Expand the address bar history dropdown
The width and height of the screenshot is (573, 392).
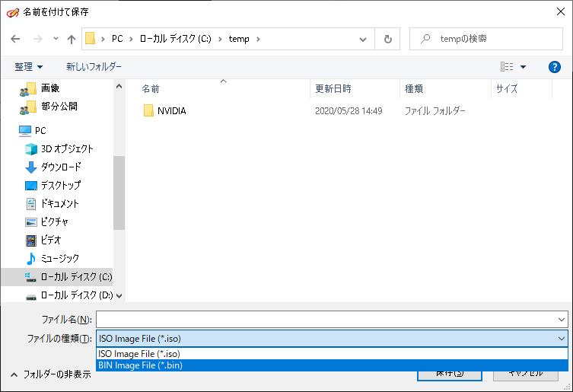tap(363, 39)
